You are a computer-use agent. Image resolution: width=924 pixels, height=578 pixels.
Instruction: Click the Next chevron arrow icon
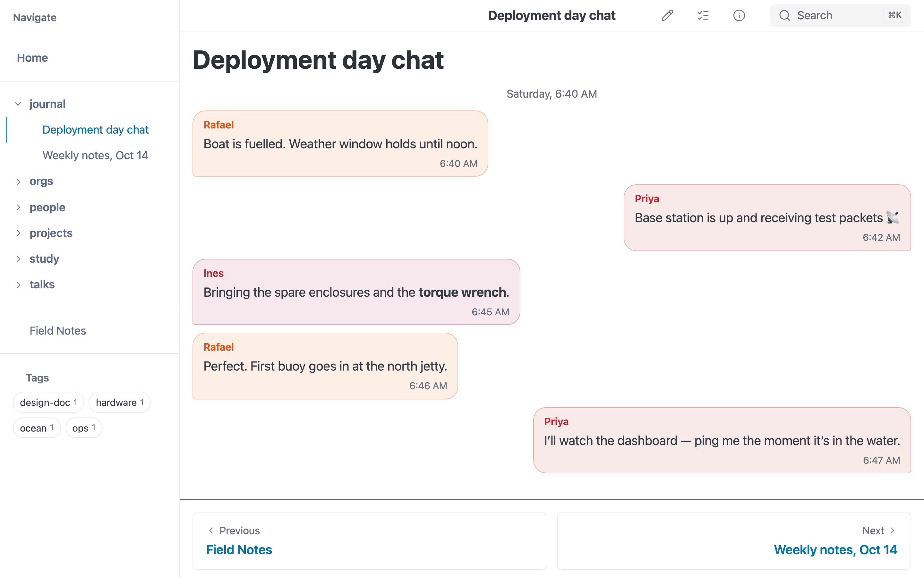(892, 530)
